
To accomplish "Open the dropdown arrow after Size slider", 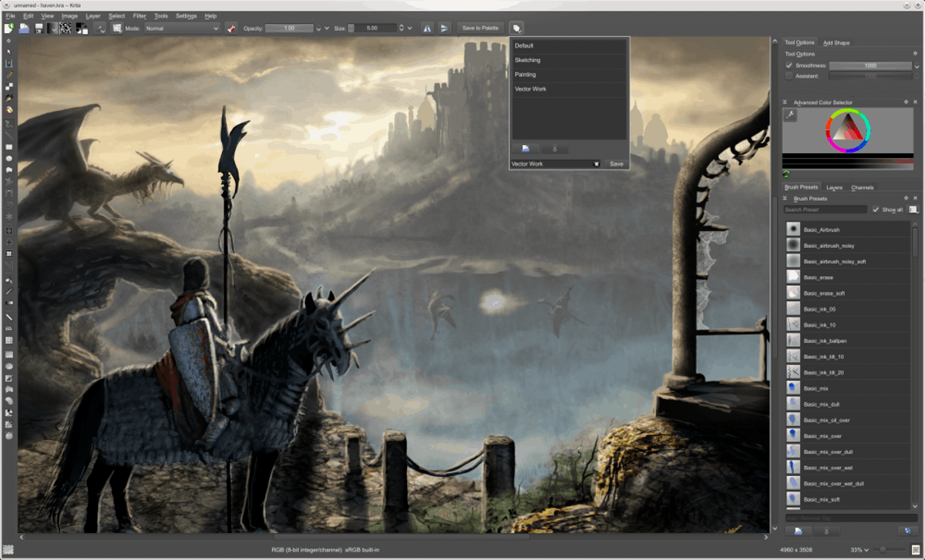I will 410,29.
